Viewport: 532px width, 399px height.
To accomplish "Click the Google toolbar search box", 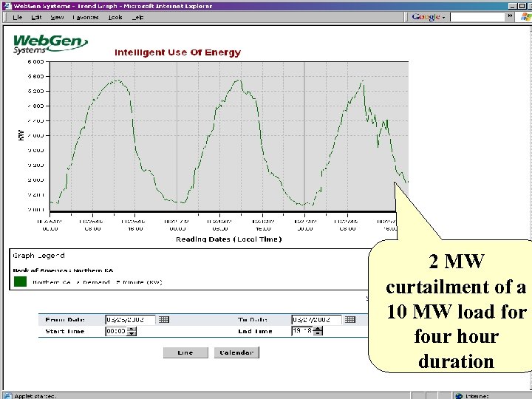I will point(477,17).
